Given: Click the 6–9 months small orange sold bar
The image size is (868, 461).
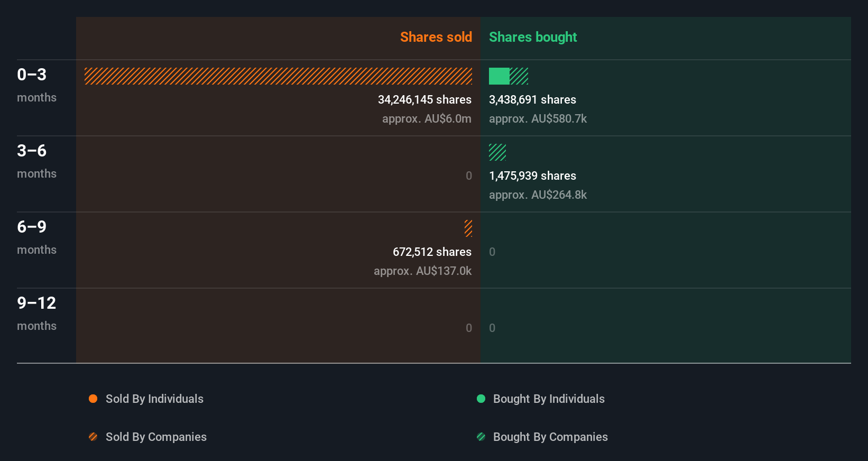Looking at the screenshot, I should coord(468,228).
